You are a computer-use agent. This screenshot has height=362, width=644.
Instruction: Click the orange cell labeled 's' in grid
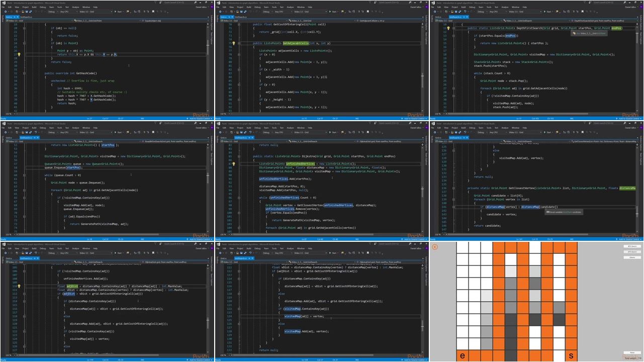click(571, 356)
